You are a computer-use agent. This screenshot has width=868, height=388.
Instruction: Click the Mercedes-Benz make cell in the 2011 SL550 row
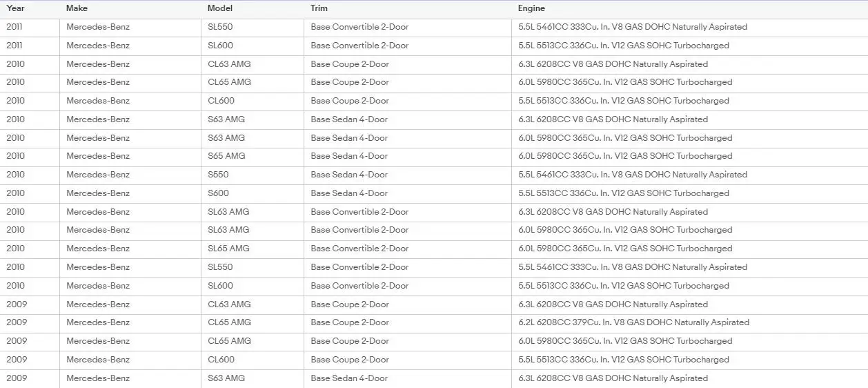point(130,28)
